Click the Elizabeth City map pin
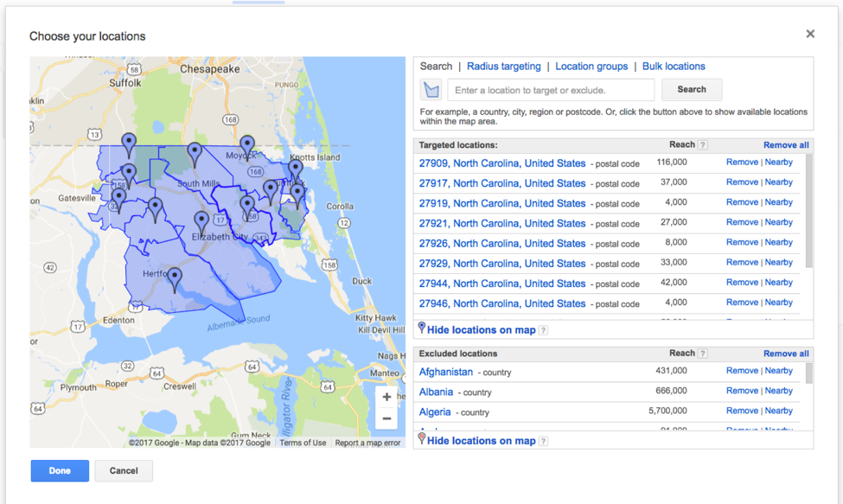The width and height of the screenshot is (843, 504). click(x=201, y=222)
